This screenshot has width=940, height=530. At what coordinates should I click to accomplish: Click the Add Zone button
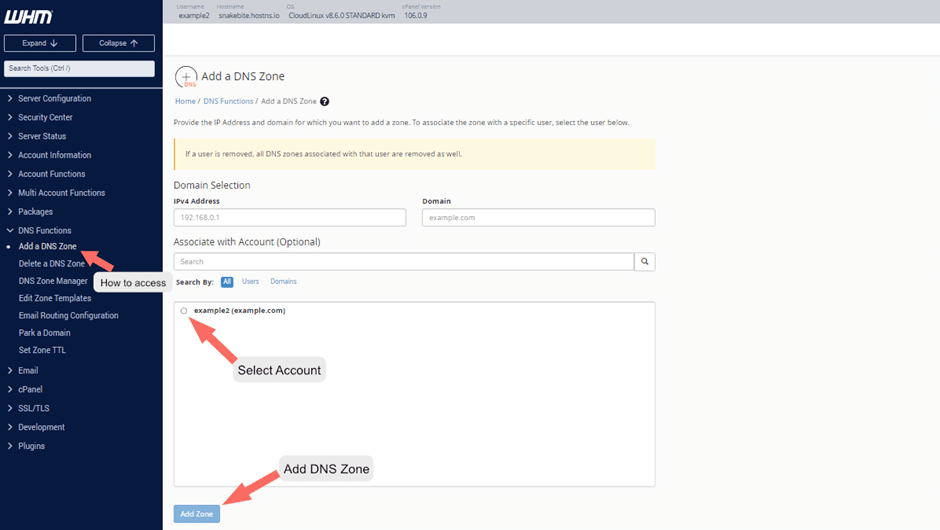[x=197, y=514]
